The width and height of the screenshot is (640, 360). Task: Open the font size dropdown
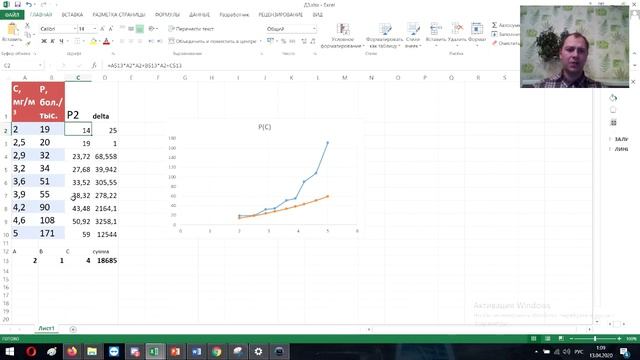(95, 29)
